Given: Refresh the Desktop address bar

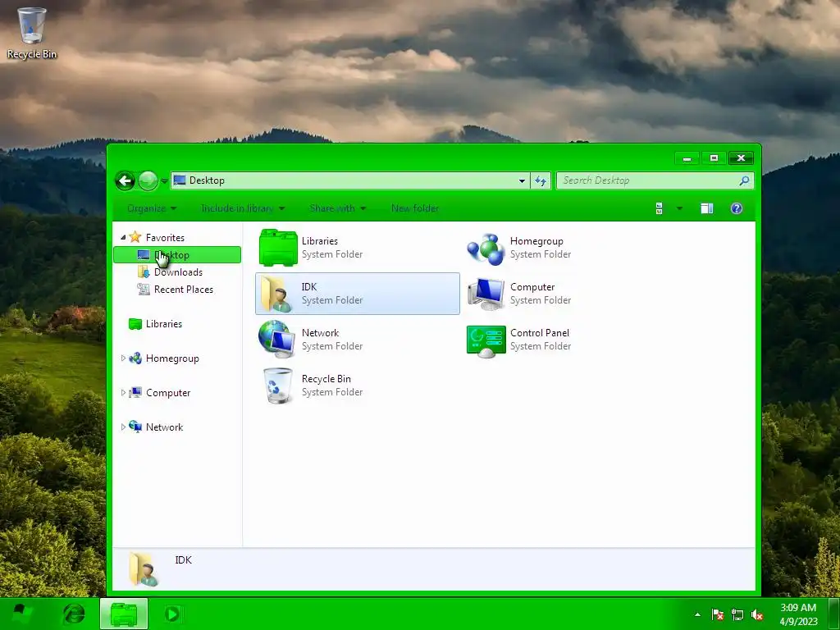Looking at the screenshot, I should click(x=541, y=180).
